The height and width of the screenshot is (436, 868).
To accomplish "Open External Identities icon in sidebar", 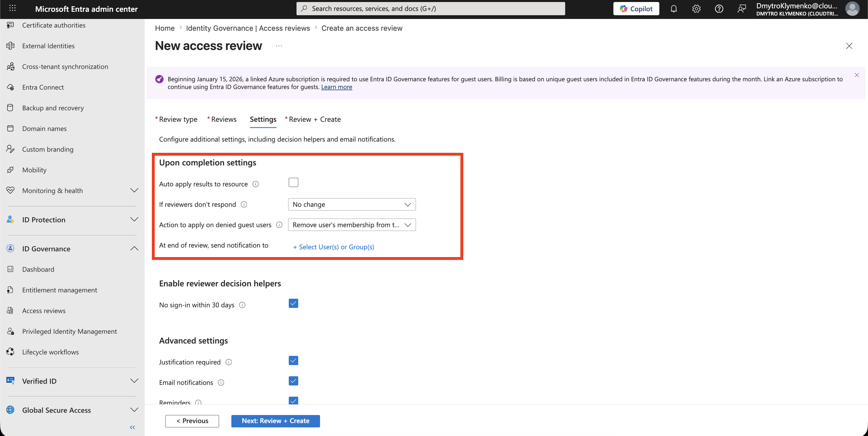I will pos(10,46).
